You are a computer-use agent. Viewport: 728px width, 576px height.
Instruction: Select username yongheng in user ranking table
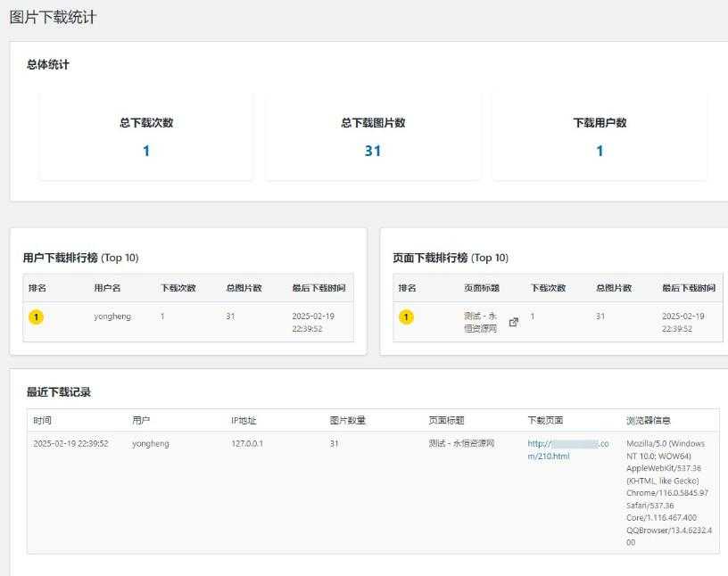[112, 317]
